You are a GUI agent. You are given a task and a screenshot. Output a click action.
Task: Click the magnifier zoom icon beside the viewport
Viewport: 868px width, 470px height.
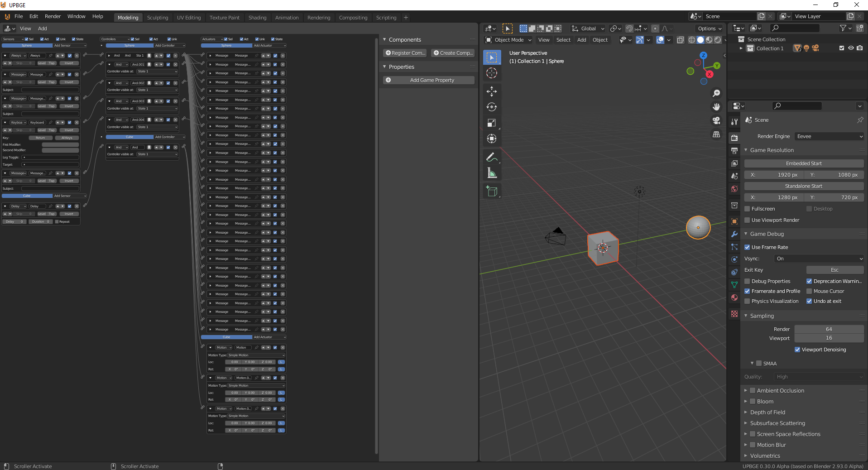(x=717, y=93)
